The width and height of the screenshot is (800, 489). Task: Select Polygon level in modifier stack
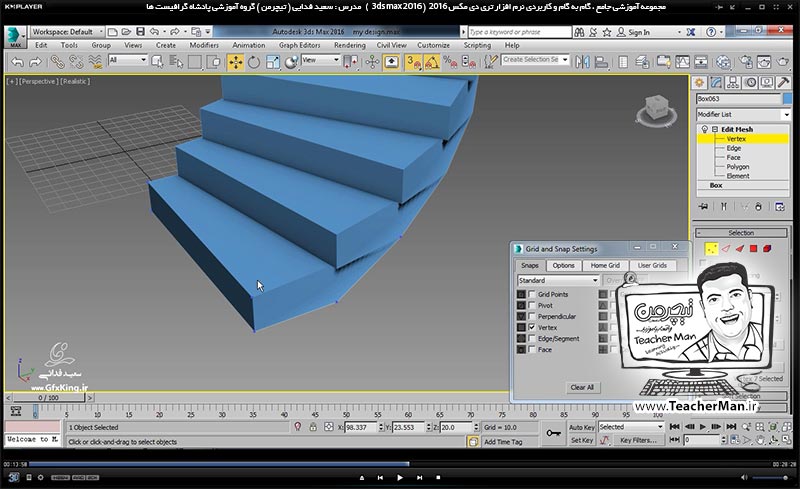point(738,166)
